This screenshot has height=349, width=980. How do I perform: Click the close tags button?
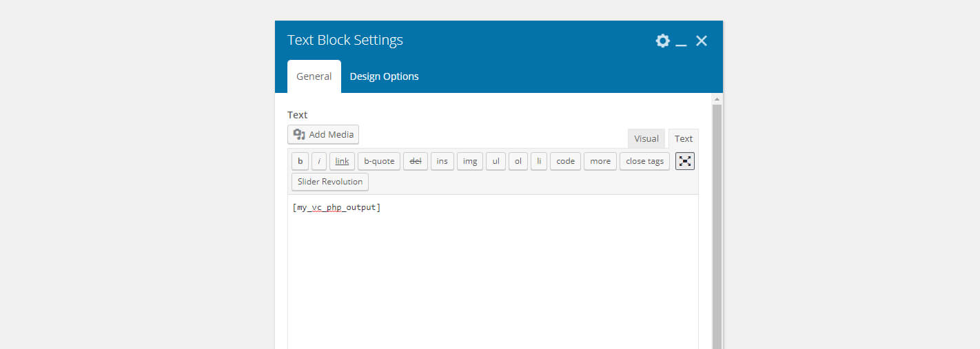[x=645, y=161]
